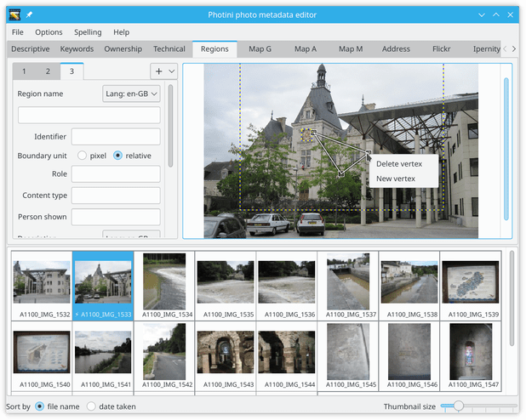Select thumbnail A1100_IMG_1547
The image size is (526, 420).
(471, 355)
